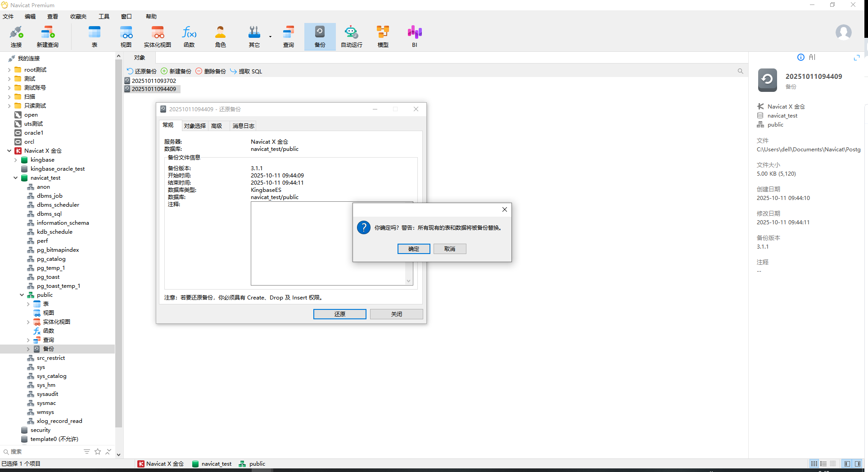
Task: Expand the 只读测试 folder
Action: pos(9,106)
